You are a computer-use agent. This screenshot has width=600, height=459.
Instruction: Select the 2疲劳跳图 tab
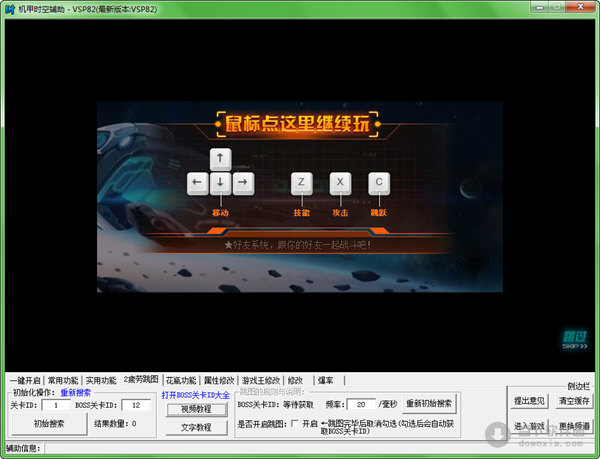[141, 379]
